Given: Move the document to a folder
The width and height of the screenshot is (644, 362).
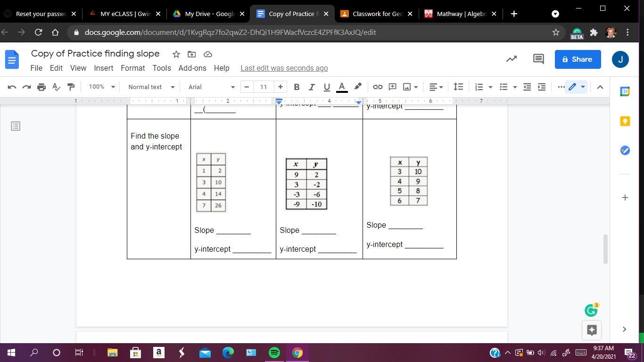Looking at the screenshot, I should coord(191,54).
